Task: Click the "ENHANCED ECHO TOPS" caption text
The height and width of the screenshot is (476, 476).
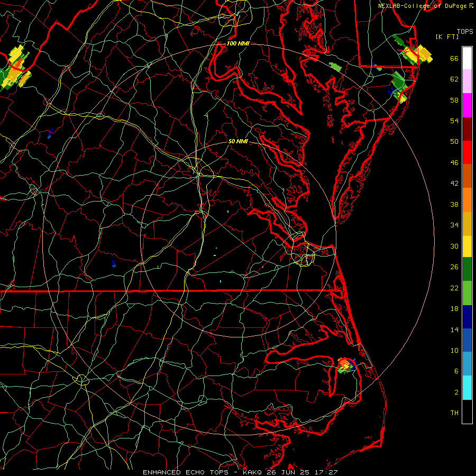Action: [186, 472]
